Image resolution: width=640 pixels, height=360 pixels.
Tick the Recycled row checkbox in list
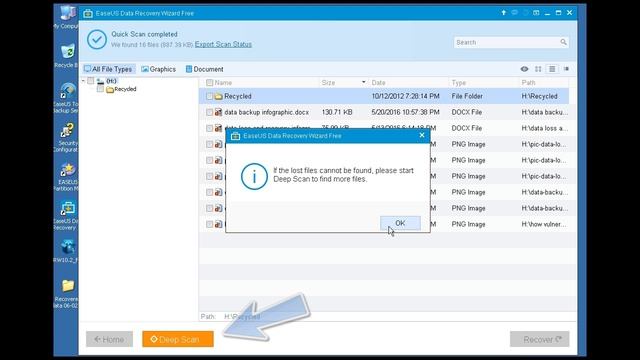[209, 96]
